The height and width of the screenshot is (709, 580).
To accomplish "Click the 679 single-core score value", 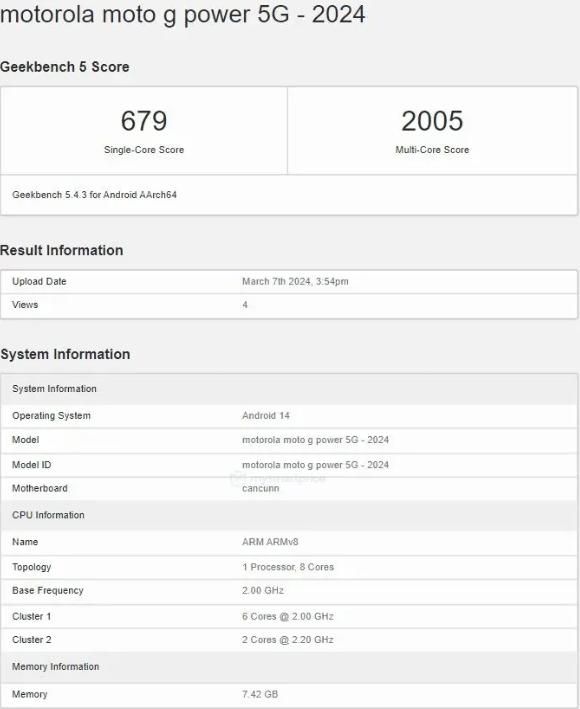I will point(144,121).
